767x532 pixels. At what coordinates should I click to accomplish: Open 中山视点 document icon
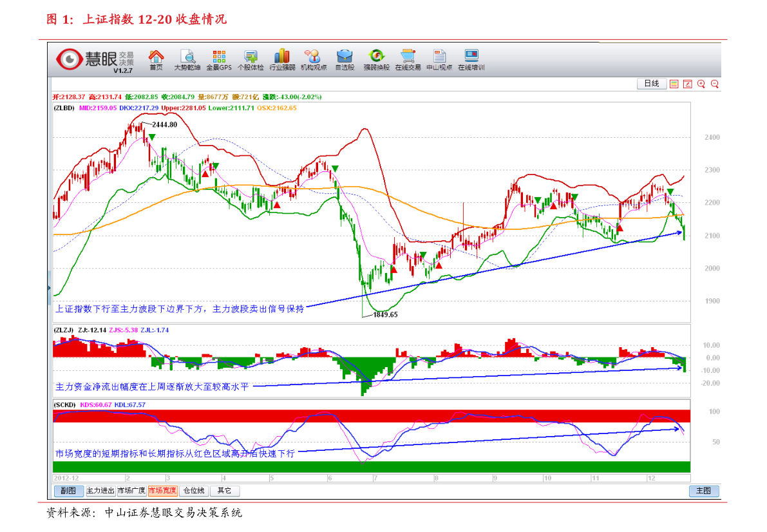(x=439, y=59)
